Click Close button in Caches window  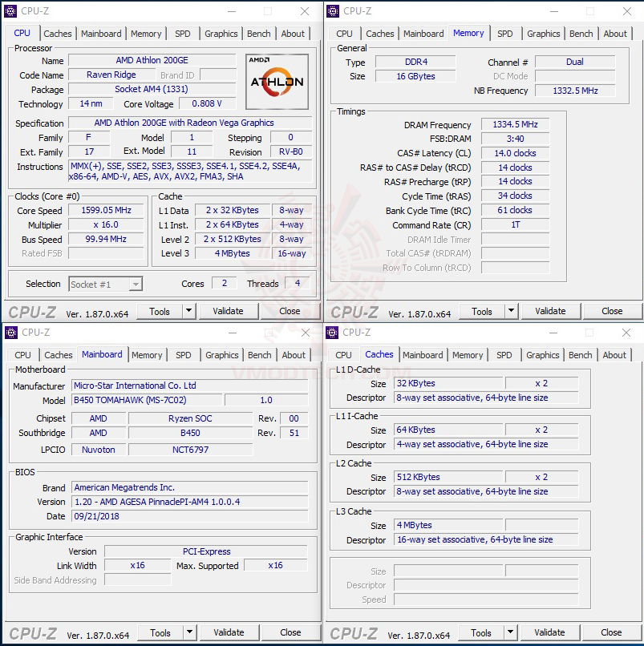(611, 632)
